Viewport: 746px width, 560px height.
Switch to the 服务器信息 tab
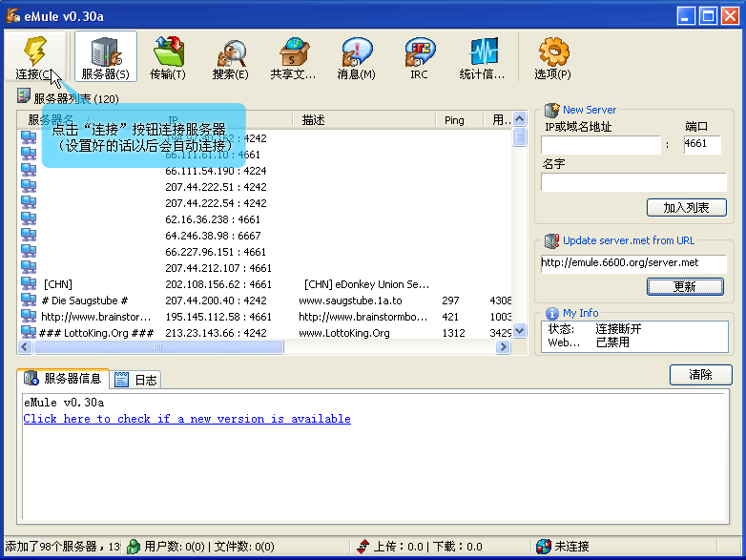pos(63,378)
